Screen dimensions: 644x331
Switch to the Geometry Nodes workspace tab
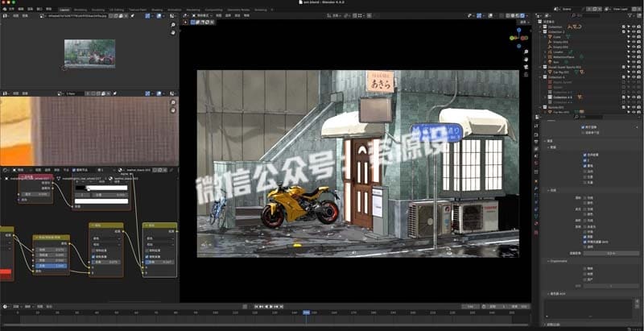click(x=238, y=9)
